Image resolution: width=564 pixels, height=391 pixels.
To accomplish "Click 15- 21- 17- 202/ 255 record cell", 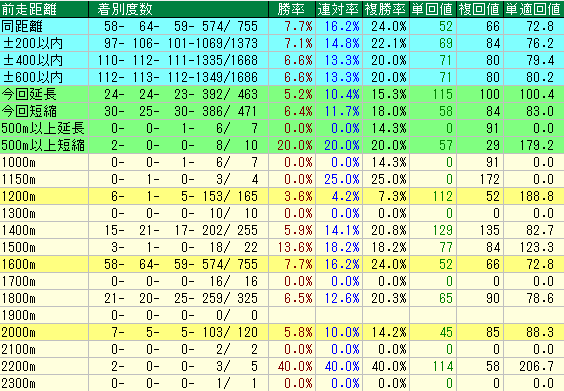I will 181,230.
